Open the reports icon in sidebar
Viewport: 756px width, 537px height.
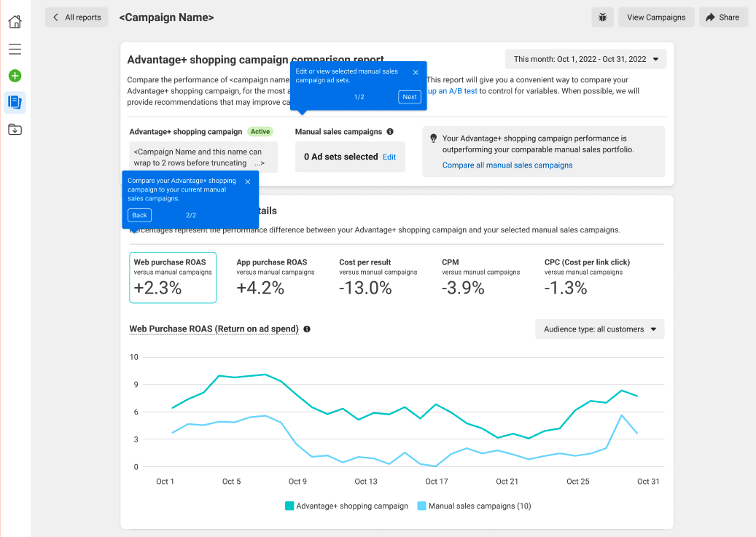pyautogui.click(x=15, y=103)
